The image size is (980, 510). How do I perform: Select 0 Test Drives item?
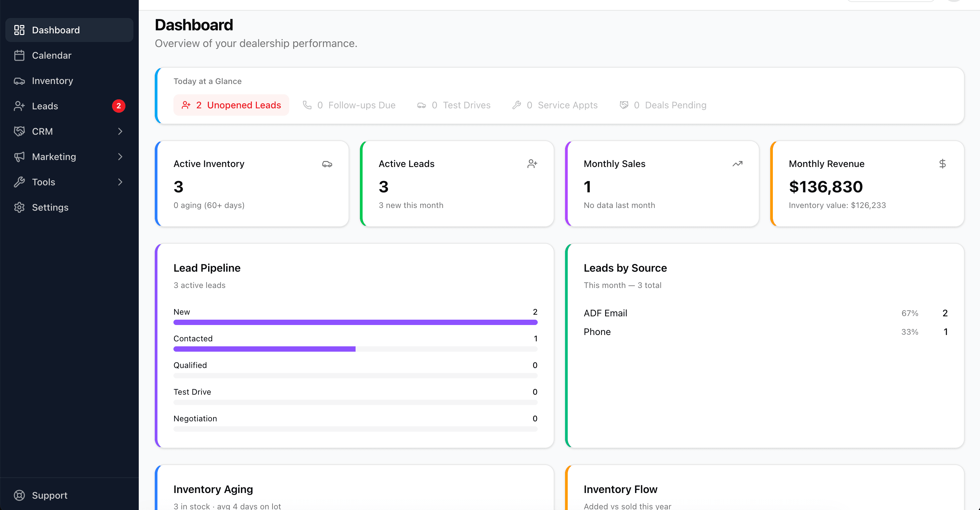point(454,105)
